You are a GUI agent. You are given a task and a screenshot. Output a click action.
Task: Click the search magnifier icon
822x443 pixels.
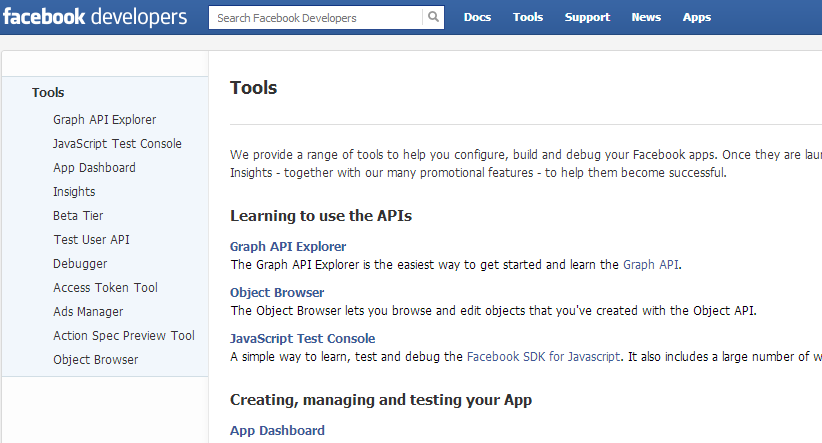pyautogui.click(x=433, y=17)
